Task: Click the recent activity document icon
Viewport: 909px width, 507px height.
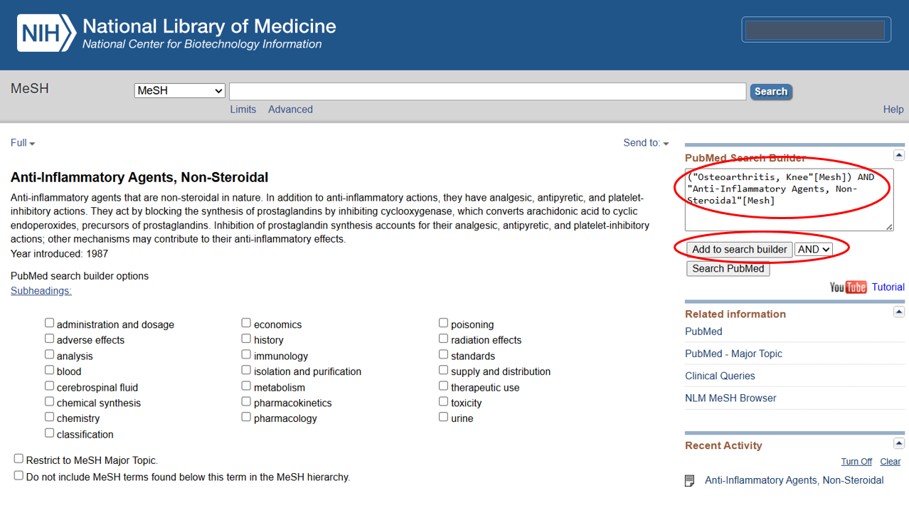Action: coord(690,481)
